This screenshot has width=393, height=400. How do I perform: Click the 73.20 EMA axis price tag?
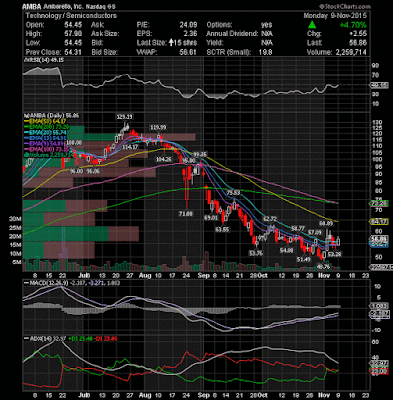379,204
